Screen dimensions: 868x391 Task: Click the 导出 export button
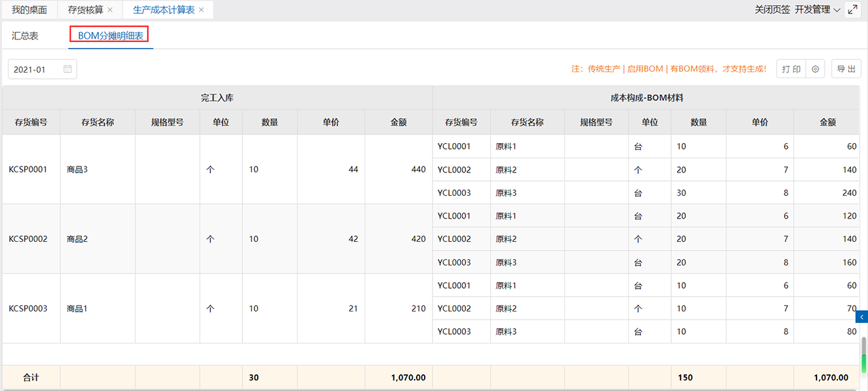[846, 69]
